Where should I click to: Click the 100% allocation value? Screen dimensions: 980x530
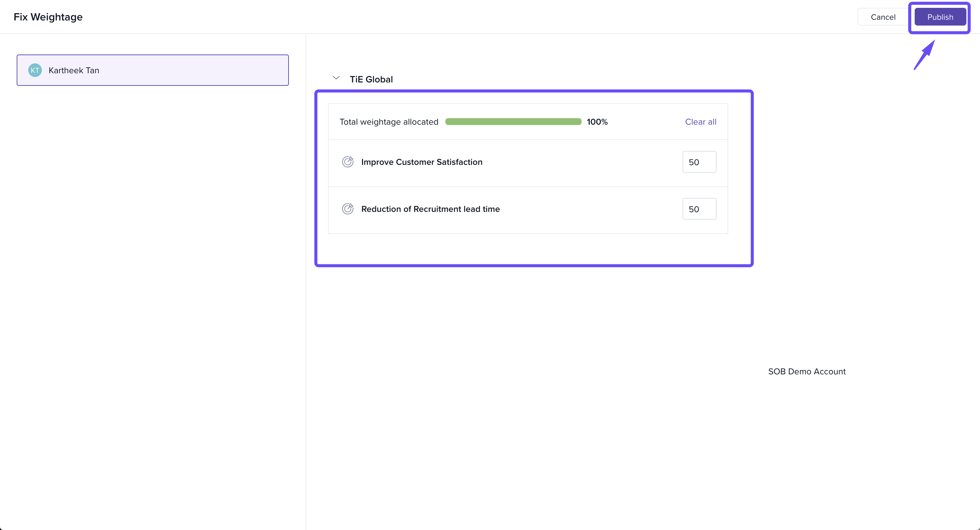click(597, 122)
